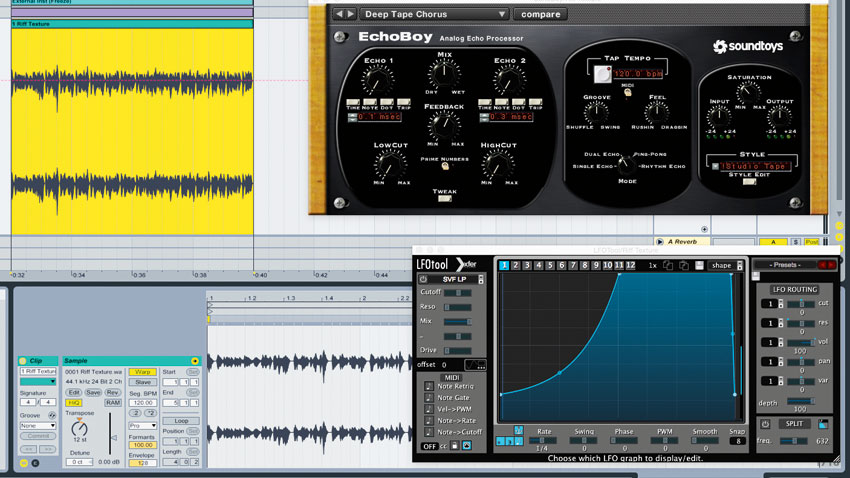The width and height of the screenshot is (850, 478).
Task: Toggle the HiQ button
Action: pyautogui.click(x=74, y=403)
